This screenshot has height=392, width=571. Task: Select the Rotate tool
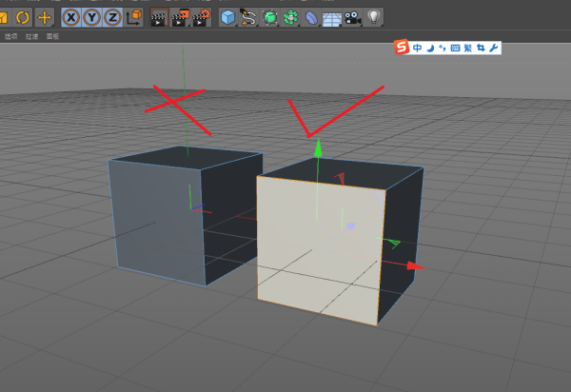[23, 17]
